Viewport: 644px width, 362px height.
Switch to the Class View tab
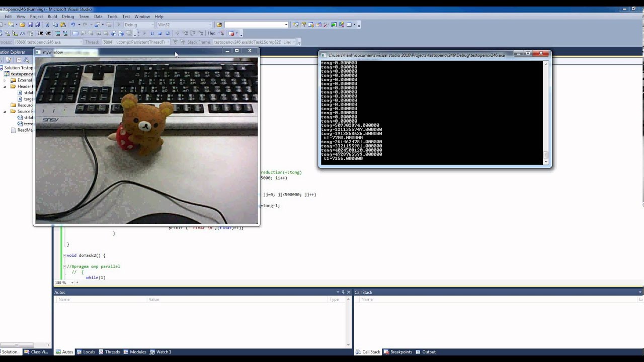(x=36, y=352)
